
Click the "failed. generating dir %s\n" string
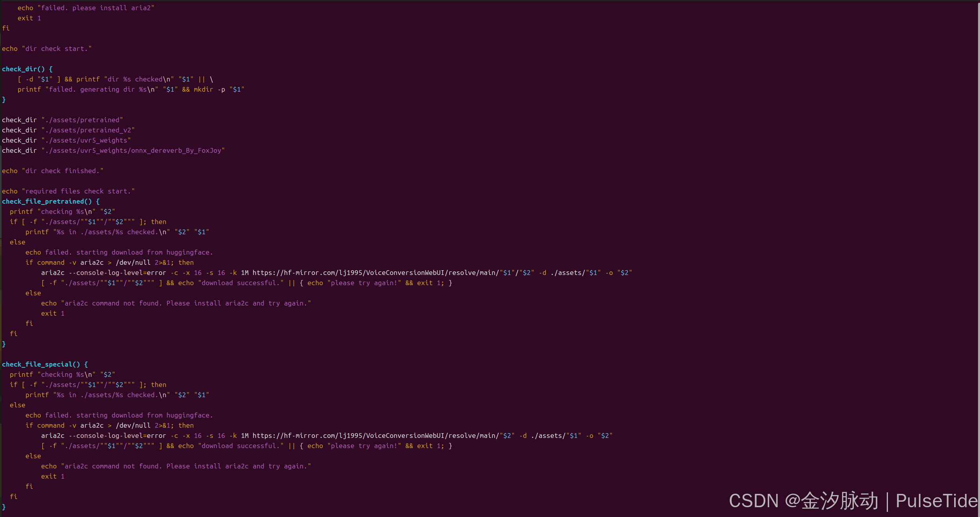102,89
